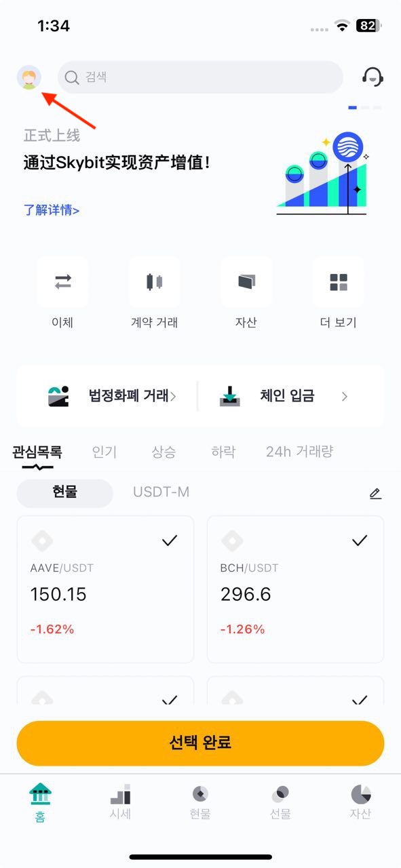Tap the 더 보기 grid icon
401x868 pixels.
[338, 282]
